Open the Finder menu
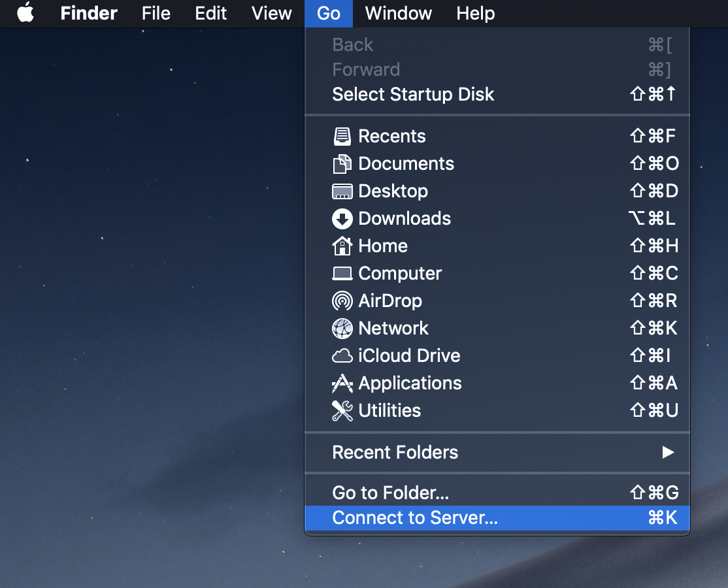Screen dimensions: 728x588 tap(89, 13)
